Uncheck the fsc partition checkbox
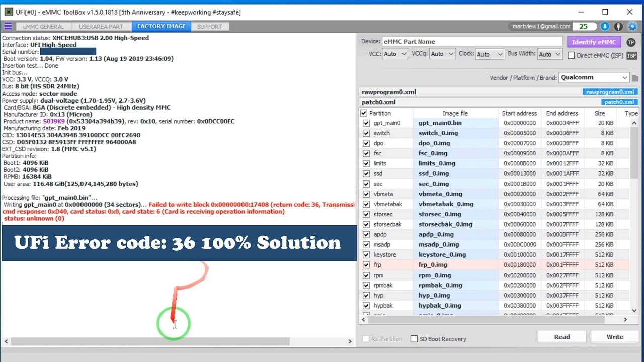 [366, 153]
